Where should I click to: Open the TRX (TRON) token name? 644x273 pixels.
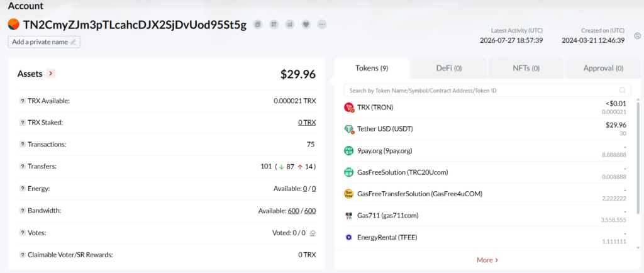click(x=375, y=108)
